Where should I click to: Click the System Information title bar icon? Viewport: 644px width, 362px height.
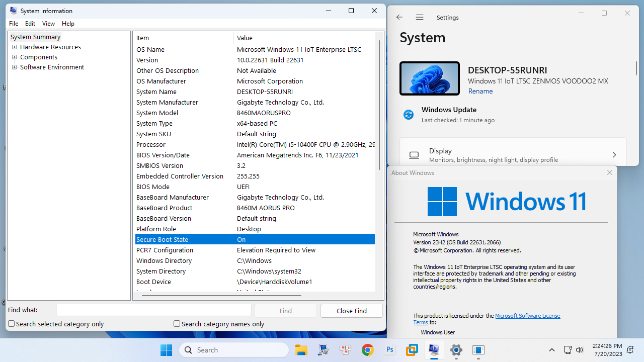point(13,11)
